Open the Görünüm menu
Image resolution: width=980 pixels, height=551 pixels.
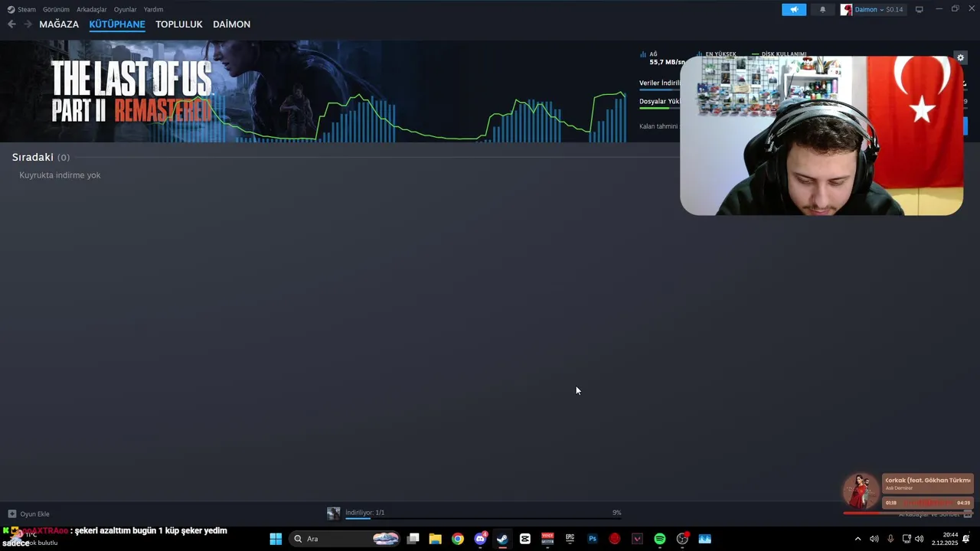tap(56, 9)
